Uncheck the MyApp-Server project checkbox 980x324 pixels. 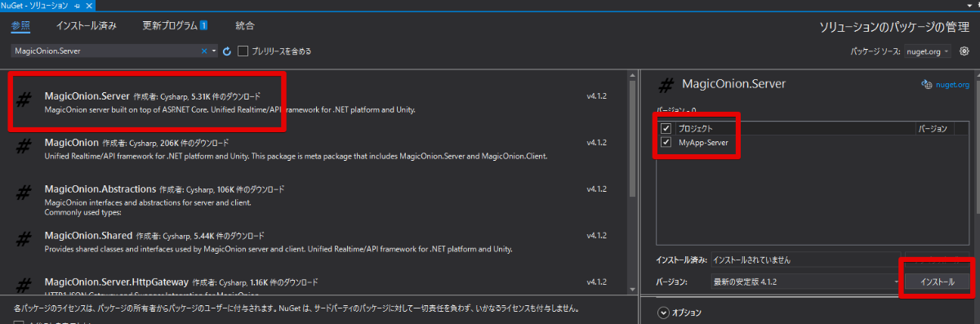(666, 142)
